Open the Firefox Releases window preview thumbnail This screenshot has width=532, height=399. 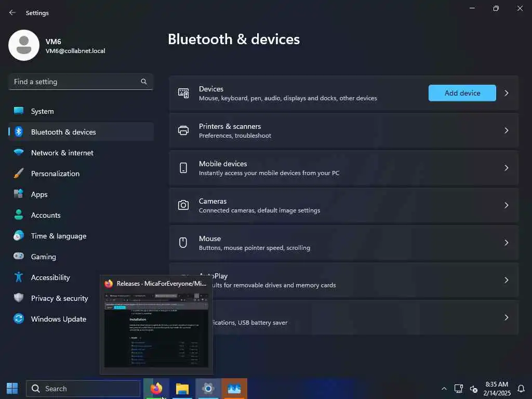[156, 330]
